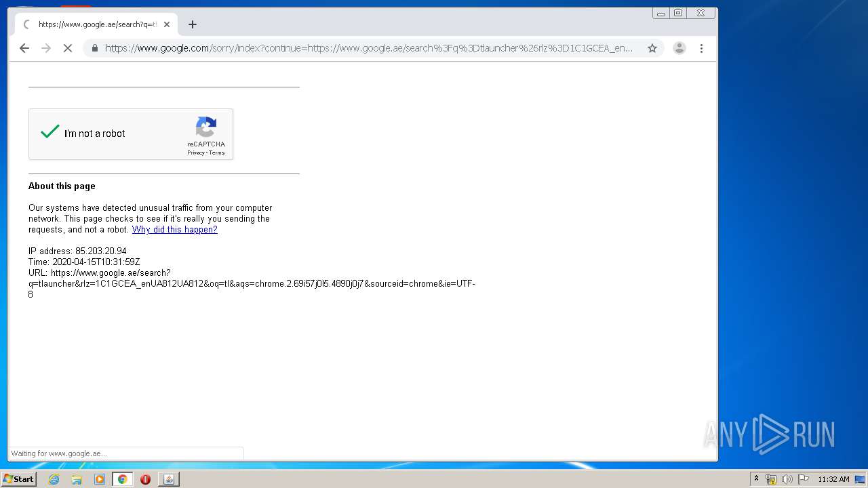The width and height of the screenshot is (868, 488).
Task: Open the reCAPTCHA Privacy link
Action: point(196,152)
